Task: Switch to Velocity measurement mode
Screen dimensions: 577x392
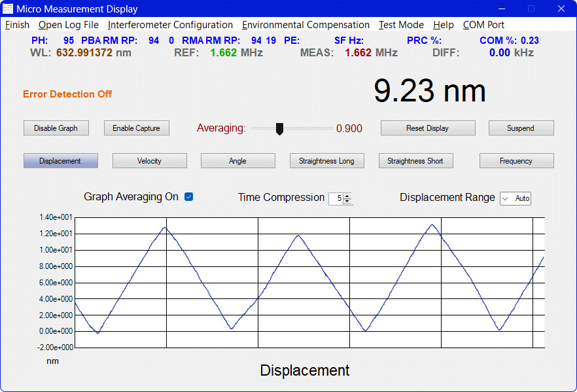Action: coord(149,161)
